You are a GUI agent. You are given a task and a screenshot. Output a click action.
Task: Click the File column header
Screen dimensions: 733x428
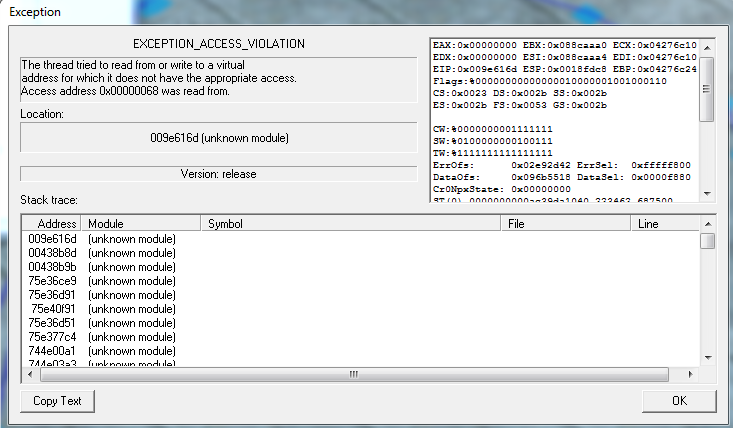(566, 224)
